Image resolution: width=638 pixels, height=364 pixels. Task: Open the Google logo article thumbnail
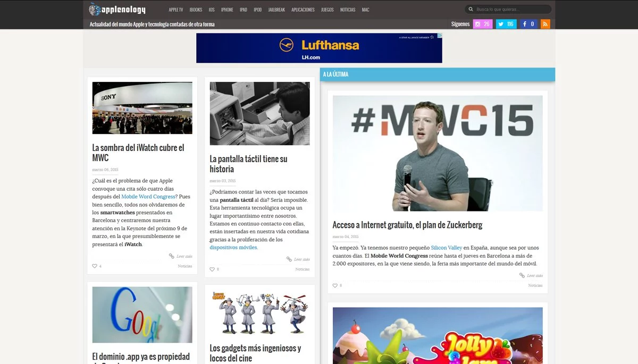tap(142, 315)
